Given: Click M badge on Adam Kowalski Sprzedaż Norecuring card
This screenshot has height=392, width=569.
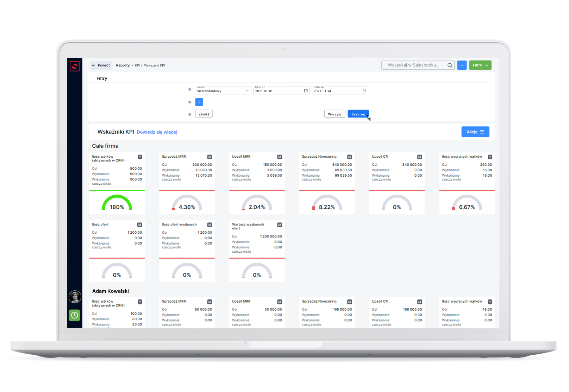Looking at the screenshot, I should 350,302.
